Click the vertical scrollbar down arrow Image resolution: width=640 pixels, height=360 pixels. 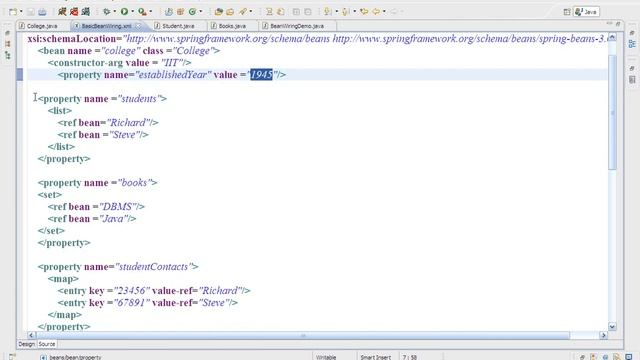612,326
